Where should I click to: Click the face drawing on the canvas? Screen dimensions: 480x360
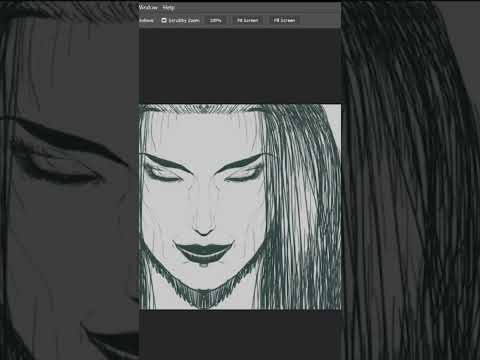coord(240,207)
